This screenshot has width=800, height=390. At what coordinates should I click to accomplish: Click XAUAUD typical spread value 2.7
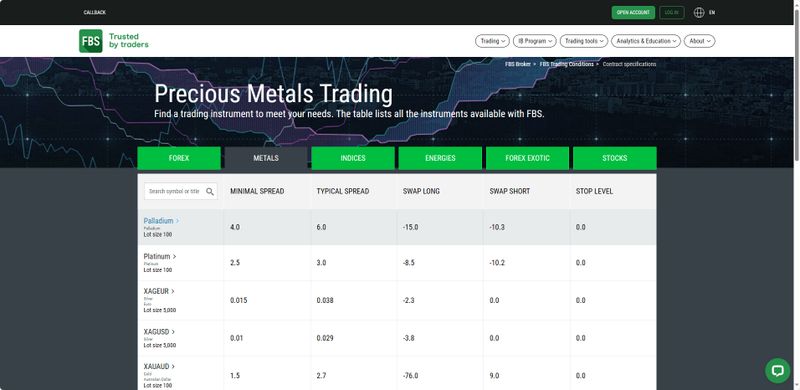[321, 376]
